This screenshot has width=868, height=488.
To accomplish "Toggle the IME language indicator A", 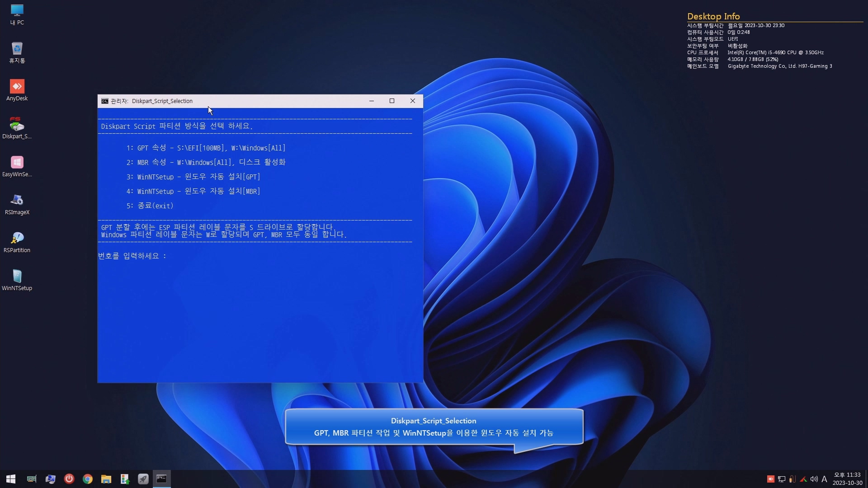I will (x=824, y=479).
